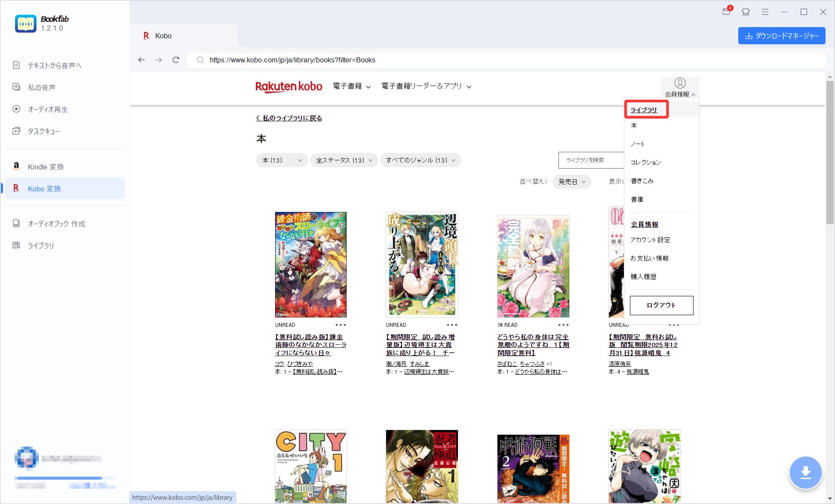Viewport: 835px width, 504px height.
Task: Switch to the Kobo browser tab
Action: 163,36
